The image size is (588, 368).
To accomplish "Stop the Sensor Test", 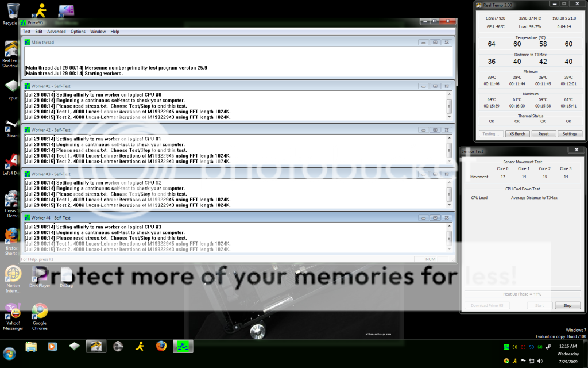I will (x=567, y=305).
